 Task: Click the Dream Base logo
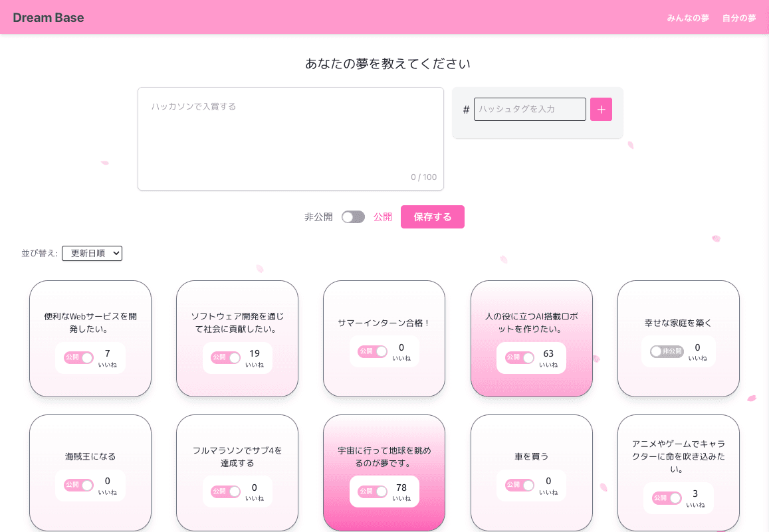pos(49,17)
